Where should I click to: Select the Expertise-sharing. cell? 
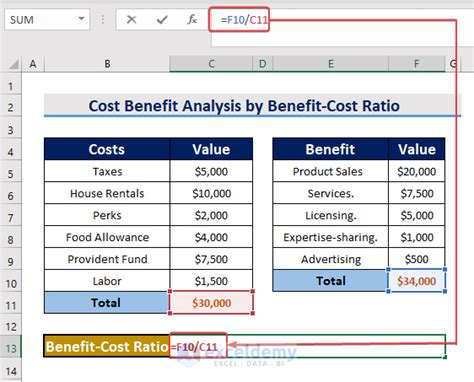coord(330,237)
